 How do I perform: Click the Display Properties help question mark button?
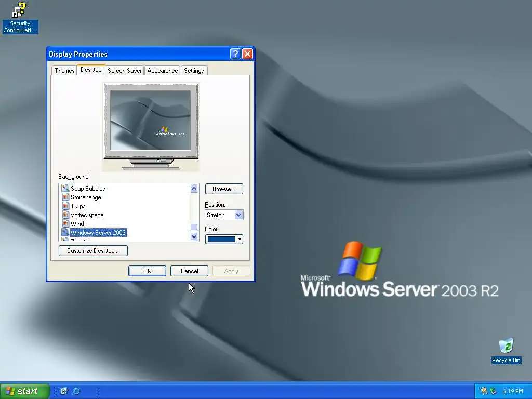(235, 54)
